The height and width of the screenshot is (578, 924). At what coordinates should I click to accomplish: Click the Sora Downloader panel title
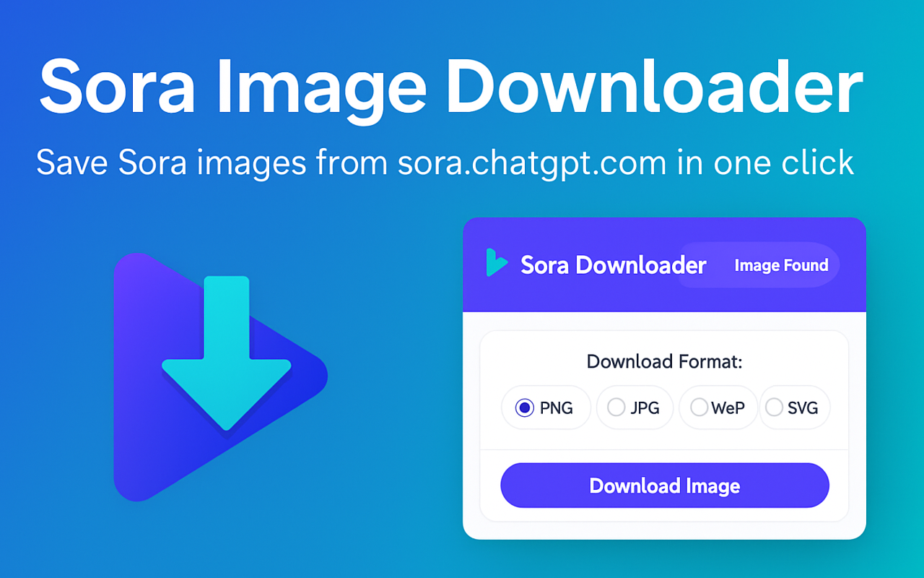(613, 265)
